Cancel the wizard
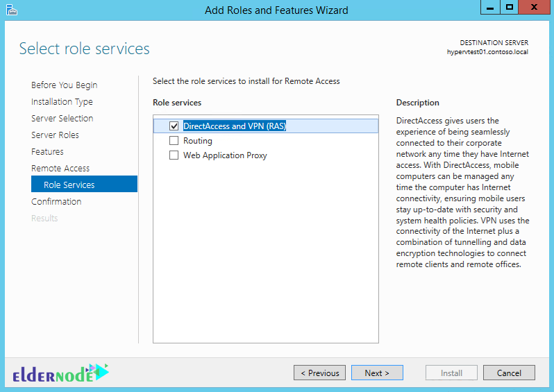Viewport: 554px width, 392px height. pos(509,373)
